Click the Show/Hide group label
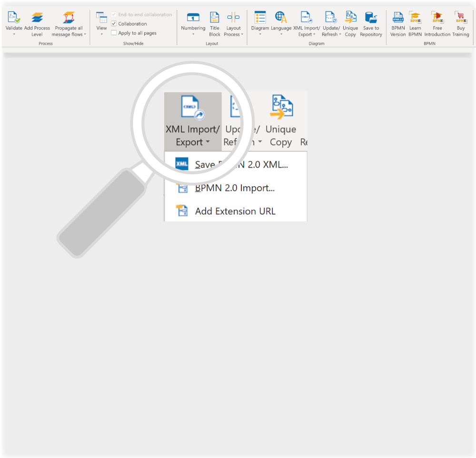 pyautogui.click(x=133, y=43)
